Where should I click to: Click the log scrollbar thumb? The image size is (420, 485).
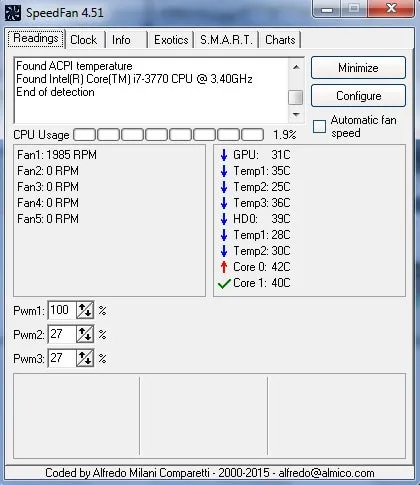pyautogui.click(x=296, y=98)
